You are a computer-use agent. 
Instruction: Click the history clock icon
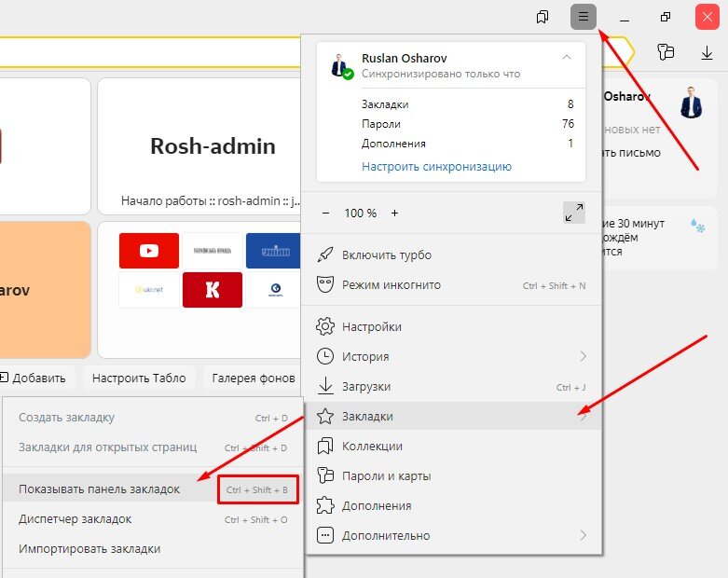click(325, 356)
